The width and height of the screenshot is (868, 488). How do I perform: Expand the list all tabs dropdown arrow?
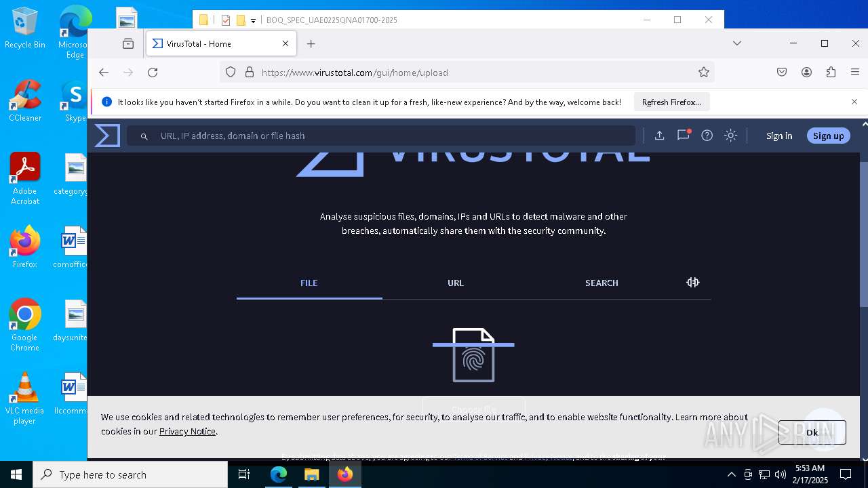[737, 43]
